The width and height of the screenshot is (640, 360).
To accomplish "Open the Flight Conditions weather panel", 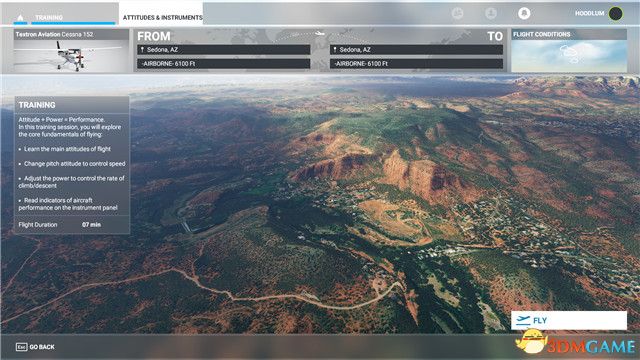I will 569,51.
